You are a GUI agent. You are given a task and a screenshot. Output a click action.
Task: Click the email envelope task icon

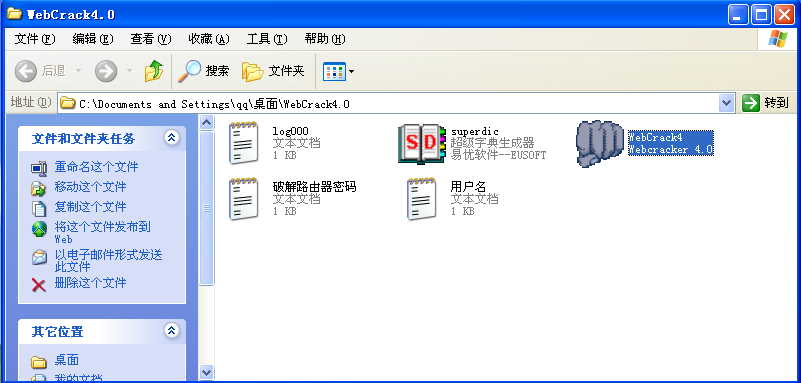pos(39,257)
